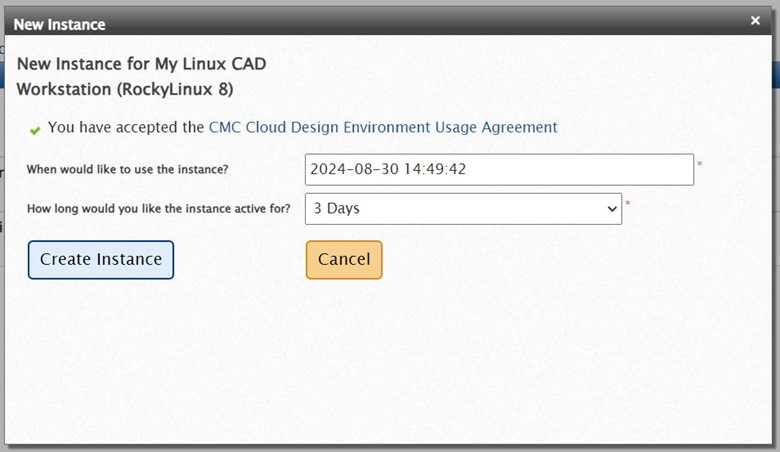Select the '3 Days' value in the combo box
This screenshot has height=452, width=780.
[337, 209]
